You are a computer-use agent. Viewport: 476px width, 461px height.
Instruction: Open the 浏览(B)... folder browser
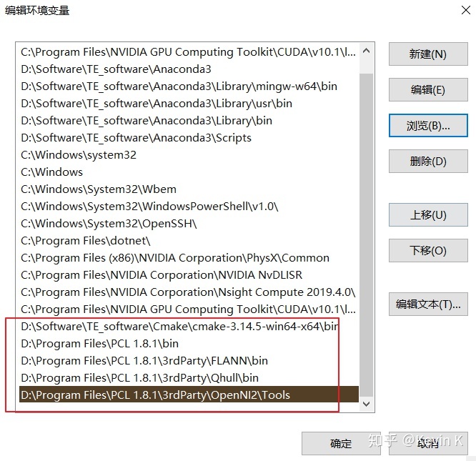428,125
